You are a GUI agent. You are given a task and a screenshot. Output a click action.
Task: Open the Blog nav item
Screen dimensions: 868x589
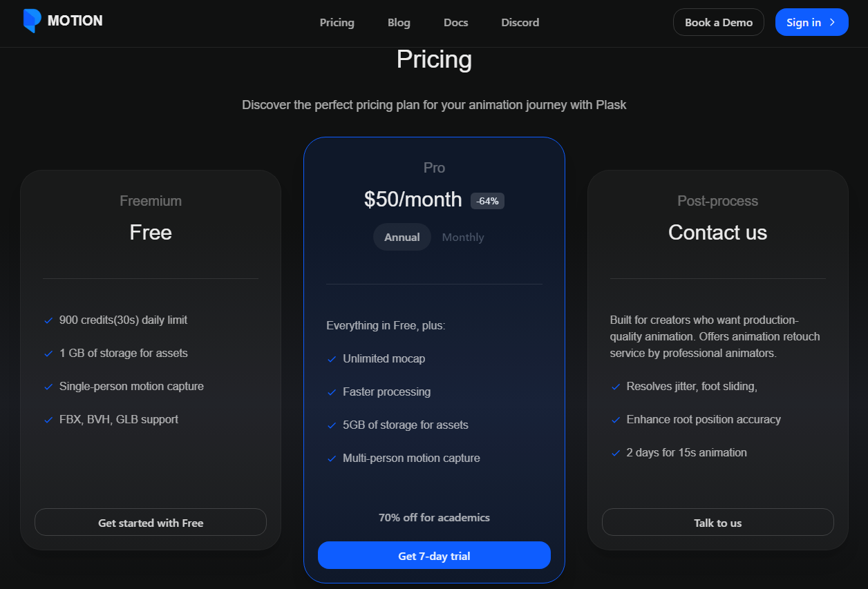[399, 22]
